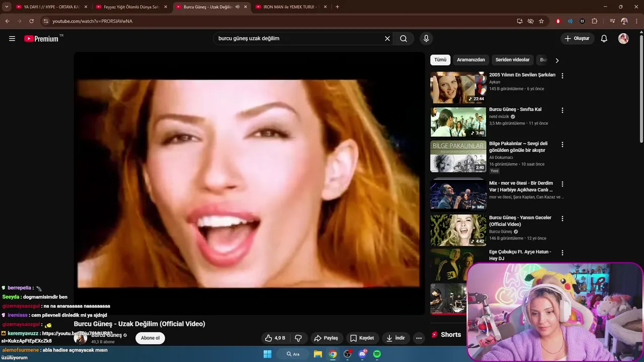Viewport: 644px width, 362px height.
Task: Select the Tümü filter chip
Action: coord(440,60)
